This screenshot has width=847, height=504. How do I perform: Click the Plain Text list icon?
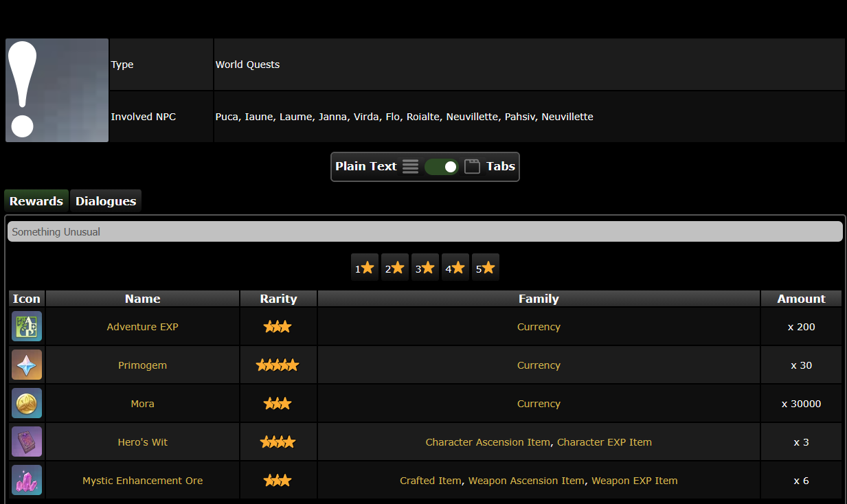410,167
